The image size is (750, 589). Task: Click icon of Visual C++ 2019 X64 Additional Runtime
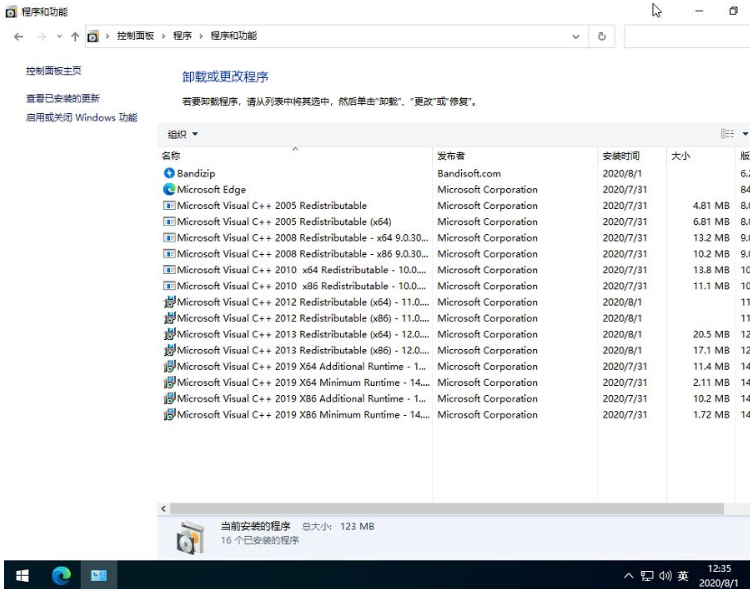[169, 367]
